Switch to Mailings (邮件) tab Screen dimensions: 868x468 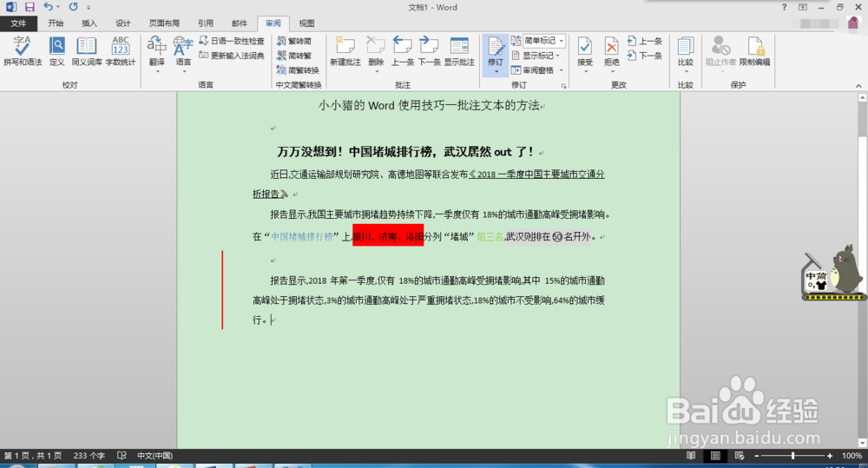240,23
